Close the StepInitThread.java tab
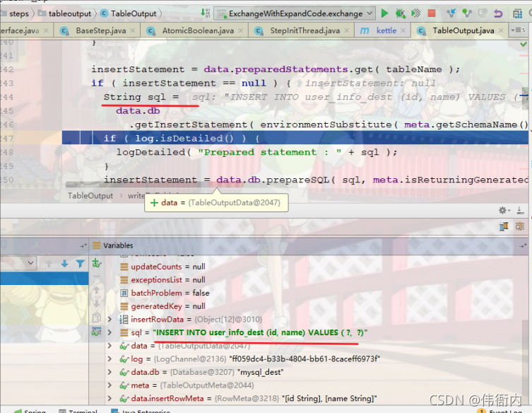This screenshot has width=532, height=413. (346, 30)
